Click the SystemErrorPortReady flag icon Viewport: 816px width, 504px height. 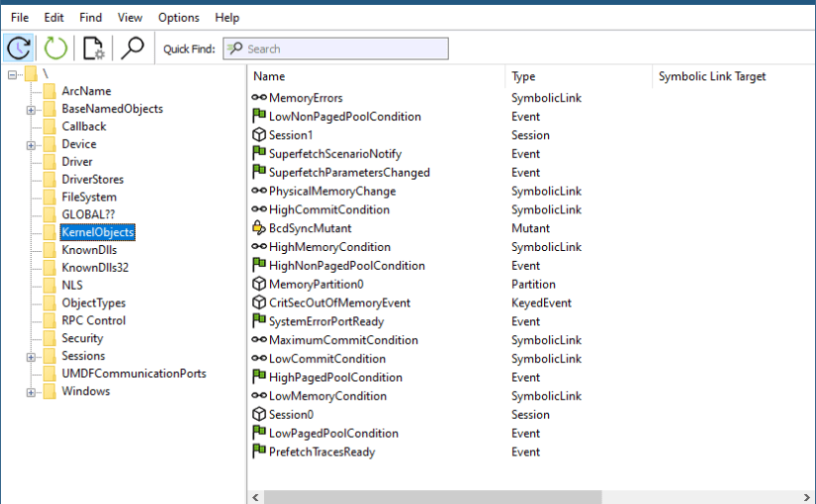pos(259,320)
